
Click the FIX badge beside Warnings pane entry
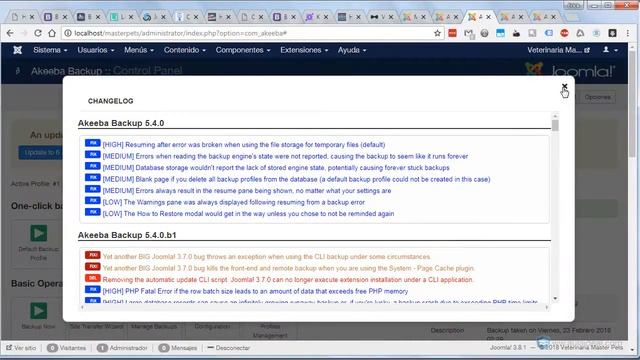(93, 200)
